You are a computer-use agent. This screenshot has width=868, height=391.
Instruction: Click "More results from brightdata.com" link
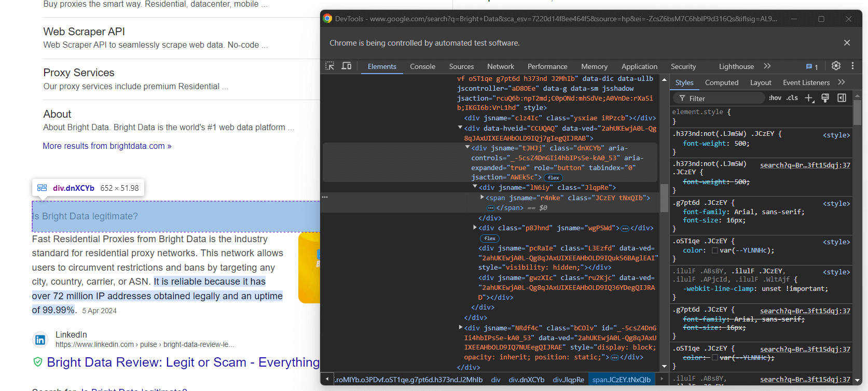pos(107,146)
